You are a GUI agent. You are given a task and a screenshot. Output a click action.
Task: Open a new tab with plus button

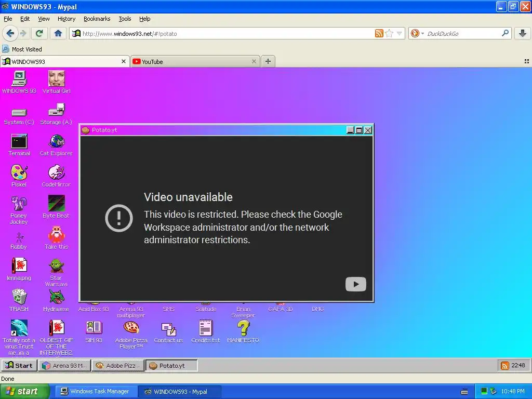coord(268,61)
